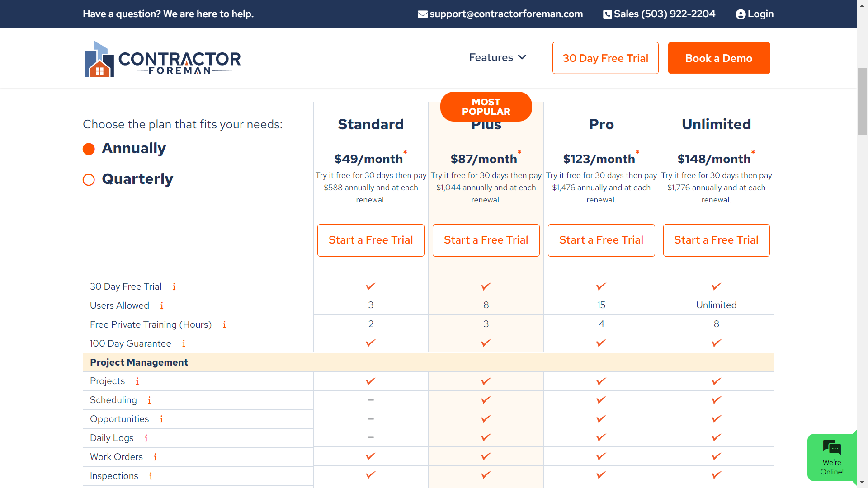Screen dimensions: 868x488
Task: Click Standard plan dash in Scheduling row
Action: pyautogui.click(x=371, y=400)
